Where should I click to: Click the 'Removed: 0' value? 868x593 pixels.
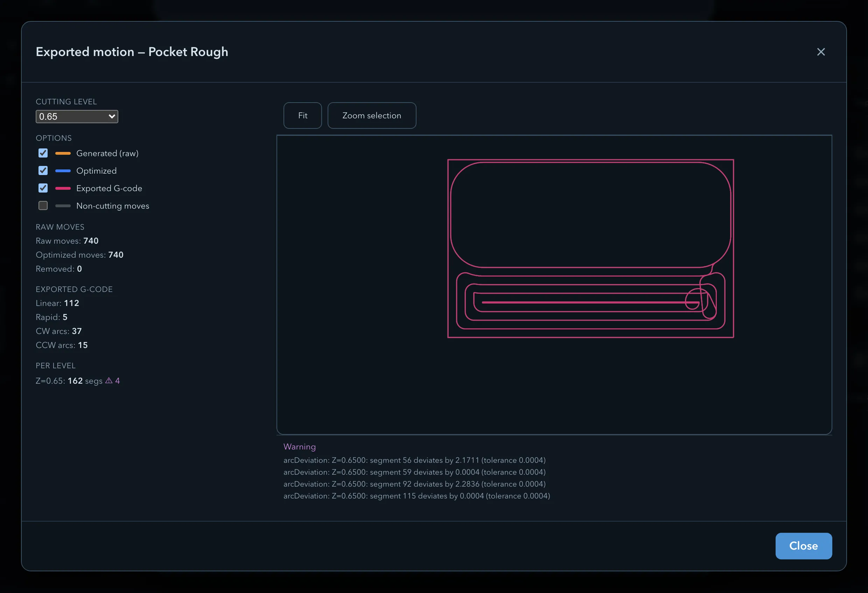[x=59, y=269]
